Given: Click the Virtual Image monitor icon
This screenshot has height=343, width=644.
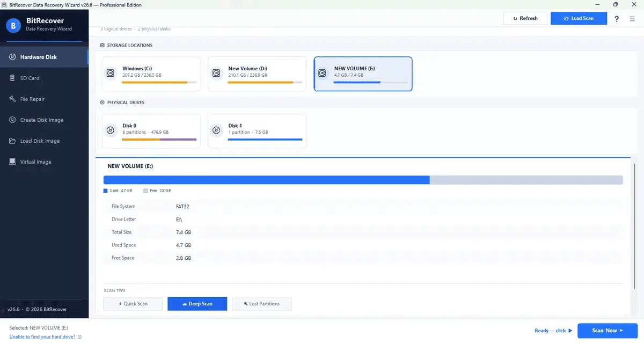Looking at the screenshot, I should (12, 162).
